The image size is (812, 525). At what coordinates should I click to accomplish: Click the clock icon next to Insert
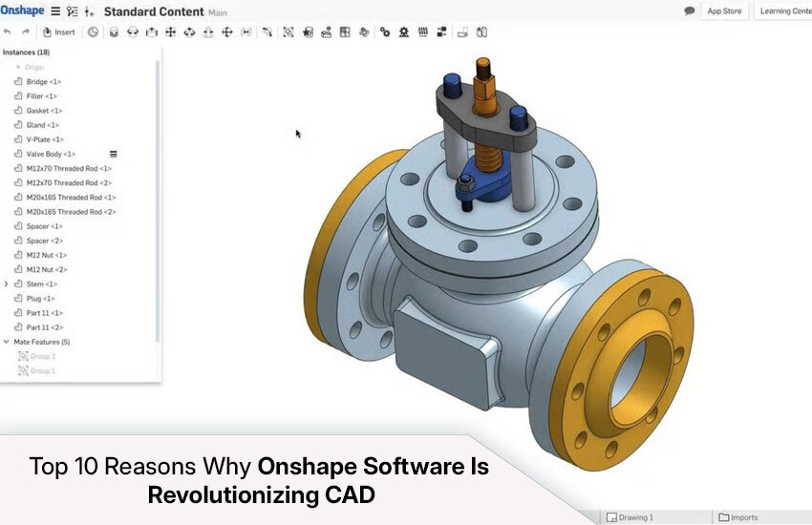coord(93,32)
